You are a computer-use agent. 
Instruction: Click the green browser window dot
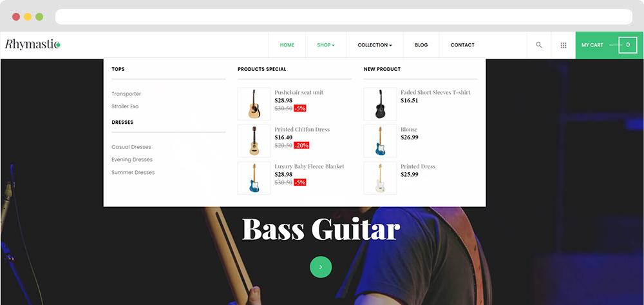(39, 17)
